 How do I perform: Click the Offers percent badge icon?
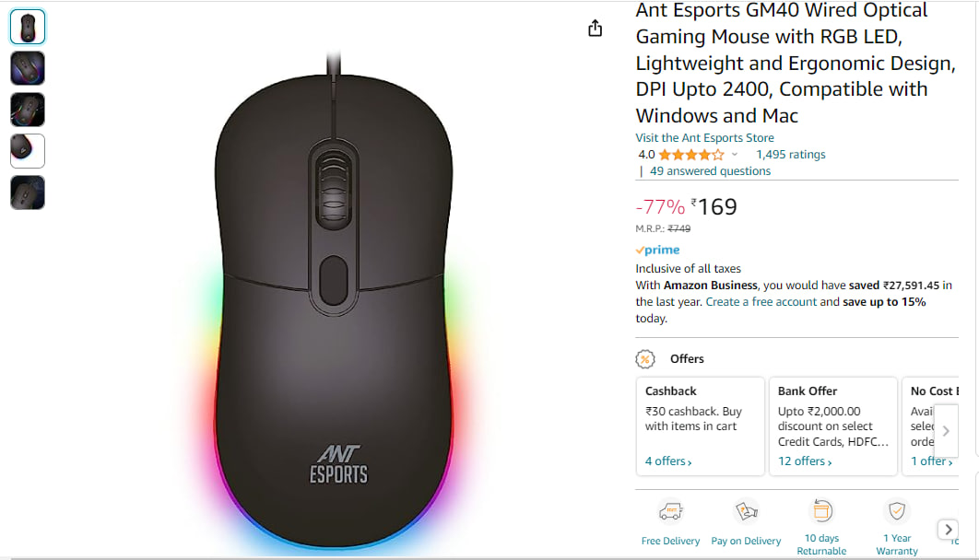(x=645, y=358)
